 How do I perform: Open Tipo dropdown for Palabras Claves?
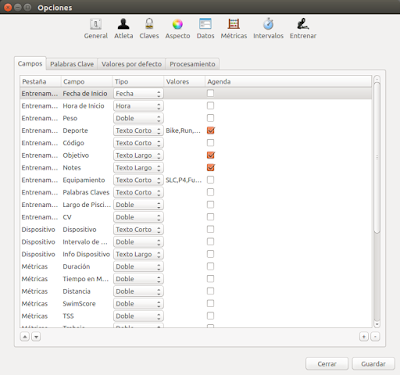tap(138, 192)
